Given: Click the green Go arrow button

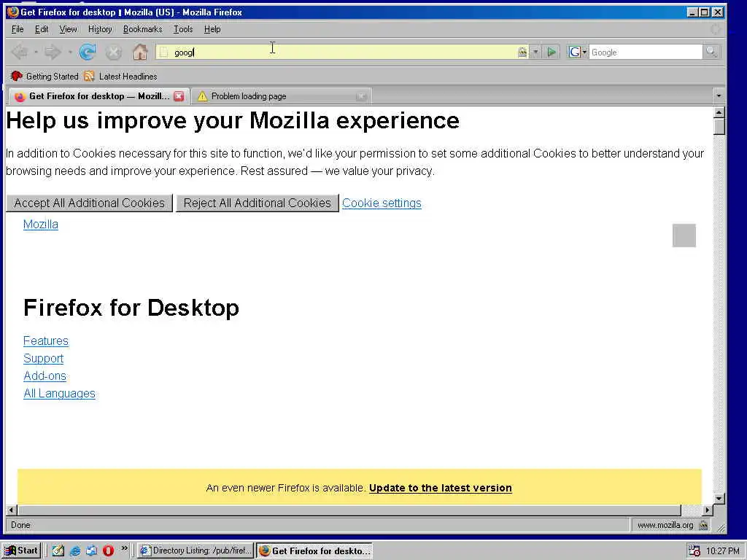Looking at the screenshot, I should tap(551, 52).
